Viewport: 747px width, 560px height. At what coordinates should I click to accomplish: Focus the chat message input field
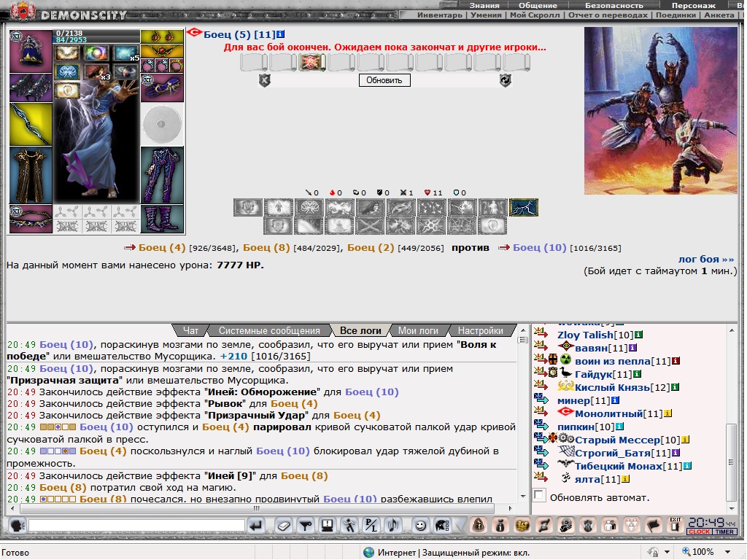136,526
